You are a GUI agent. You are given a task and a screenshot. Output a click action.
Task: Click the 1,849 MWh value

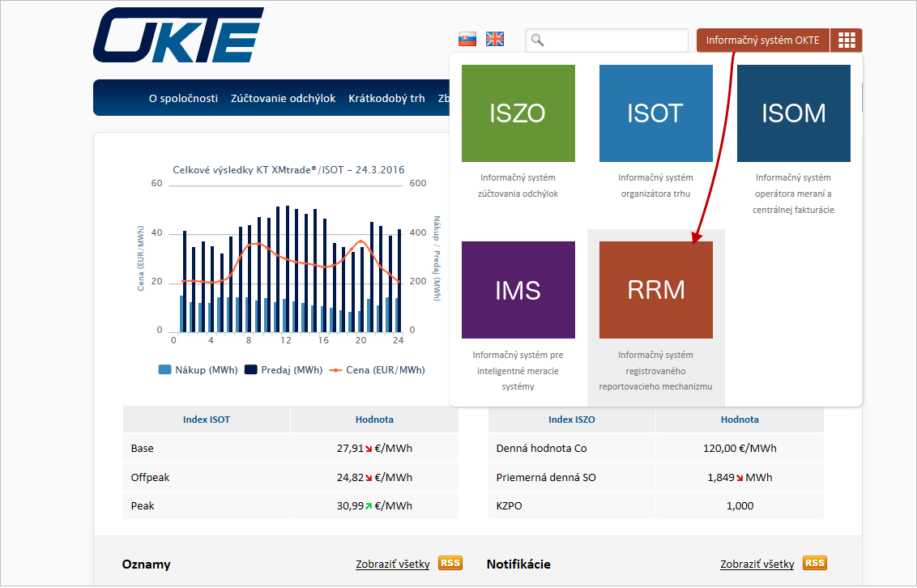coord(740,478)
